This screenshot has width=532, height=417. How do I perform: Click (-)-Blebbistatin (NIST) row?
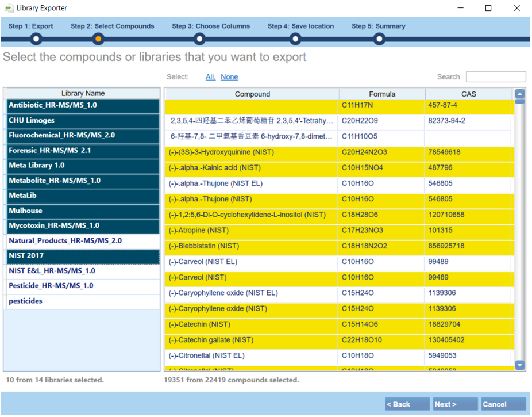[340, 247]
